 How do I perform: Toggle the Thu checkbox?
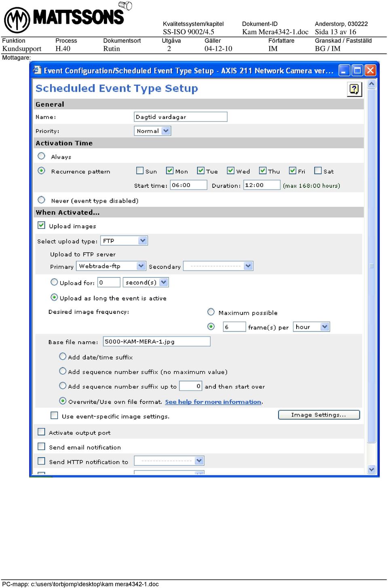263,171
